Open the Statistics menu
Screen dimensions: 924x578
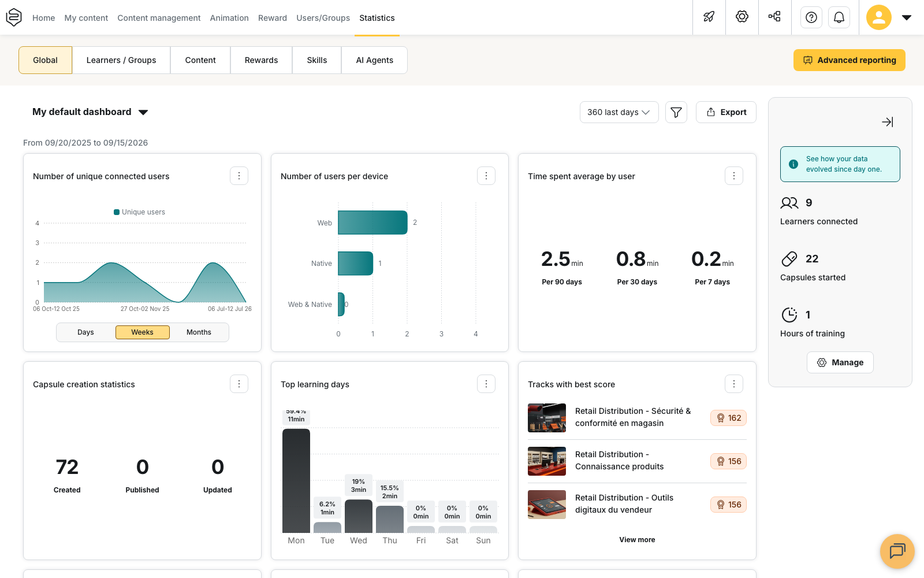pos(377,18)
